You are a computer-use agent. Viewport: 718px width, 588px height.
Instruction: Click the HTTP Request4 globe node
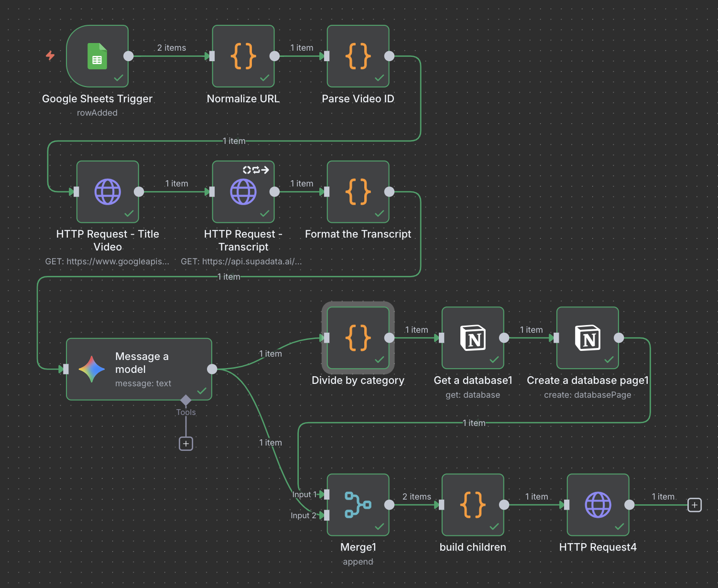(598, 505)
